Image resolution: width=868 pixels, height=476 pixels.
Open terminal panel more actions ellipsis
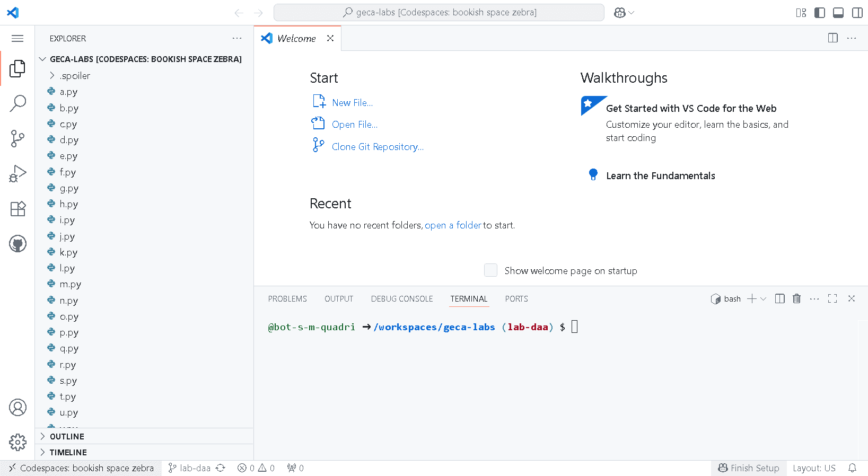click(x=814, y=298)
